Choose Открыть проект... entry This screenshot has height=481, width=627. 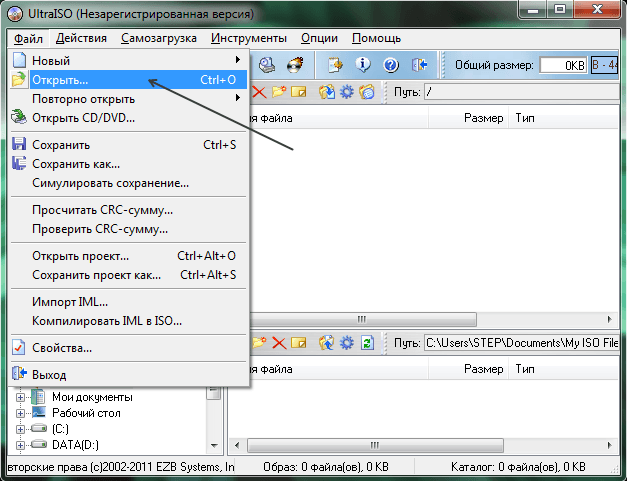point(128,256)
